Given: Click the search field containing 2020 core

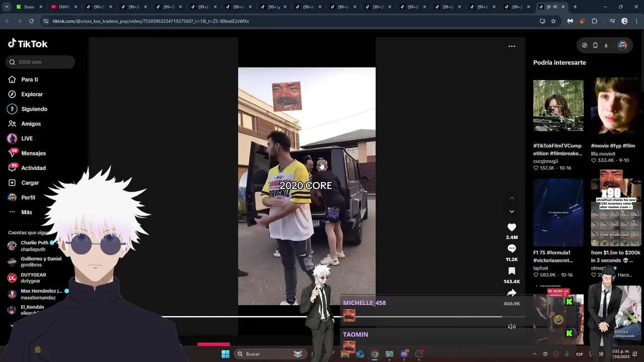Looking at the screenshot, I should [40, 62].
